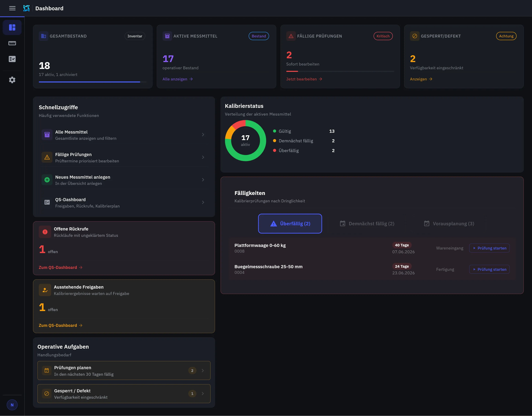Click the Aktive Messmittel archive icon
532x416 pixels.
(x=167, y=36)
